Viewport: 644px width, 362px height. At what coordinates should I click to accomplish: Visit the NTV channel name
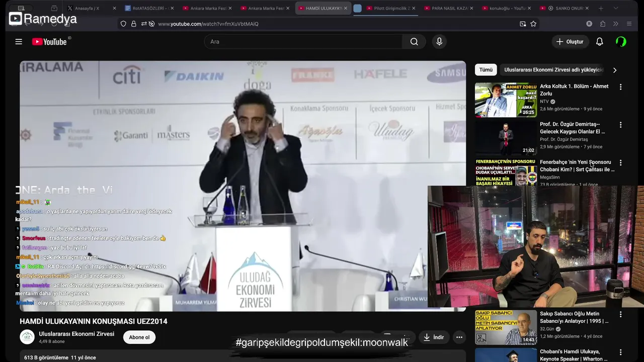(x=544, y=102)
